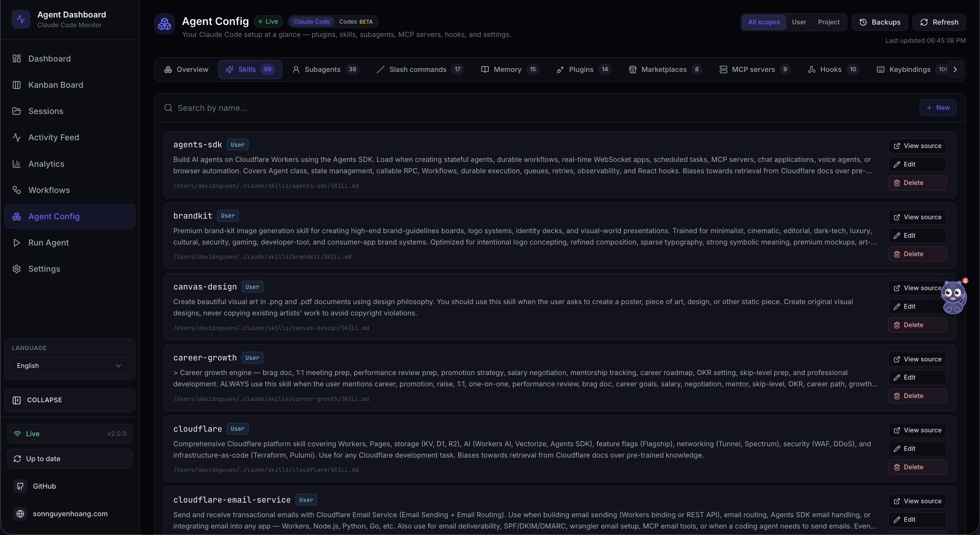Open the Marketplaces tab
980x535 pixels.
coord(665,69)
